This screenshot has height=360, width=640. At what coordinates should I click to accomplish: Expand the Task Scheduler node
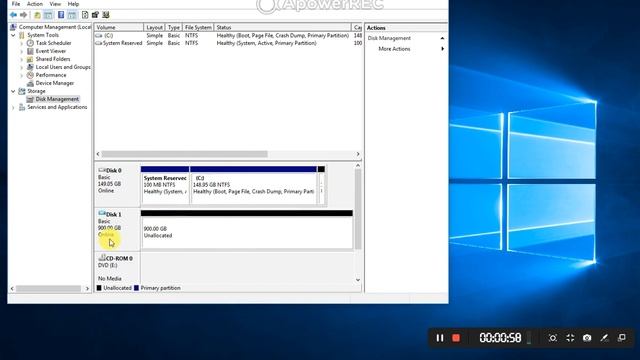tap(22, 43)
